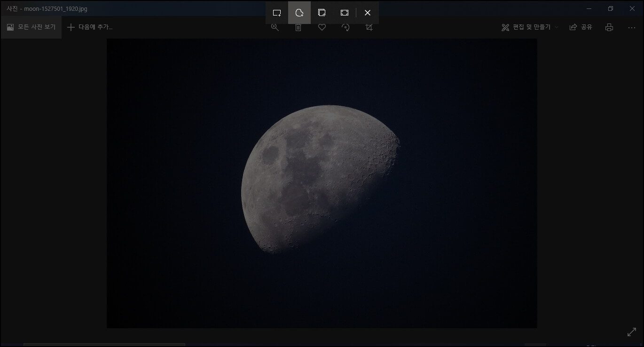Expand the 편집 및 만들기 dropdown
Image resolution: width=644 pixels, height=347 pixels.
point(530,27)
